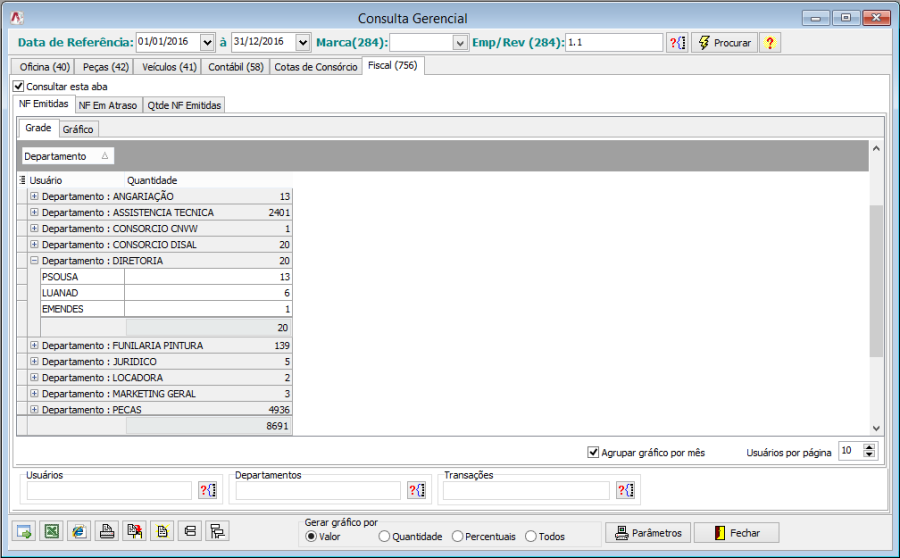Select the Percentuais radio option
Viewport: 900px width, 558px height.
point(457,536)
